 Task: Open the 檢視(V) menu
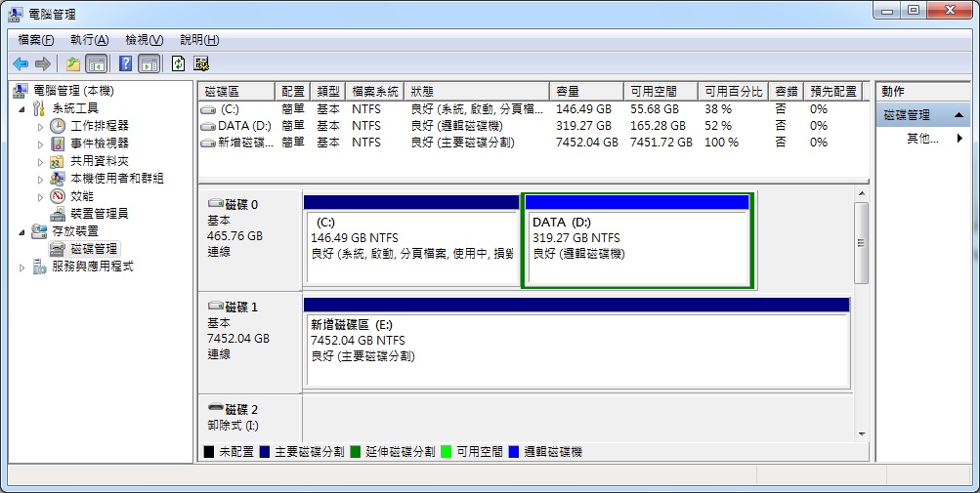pos(145,40)
